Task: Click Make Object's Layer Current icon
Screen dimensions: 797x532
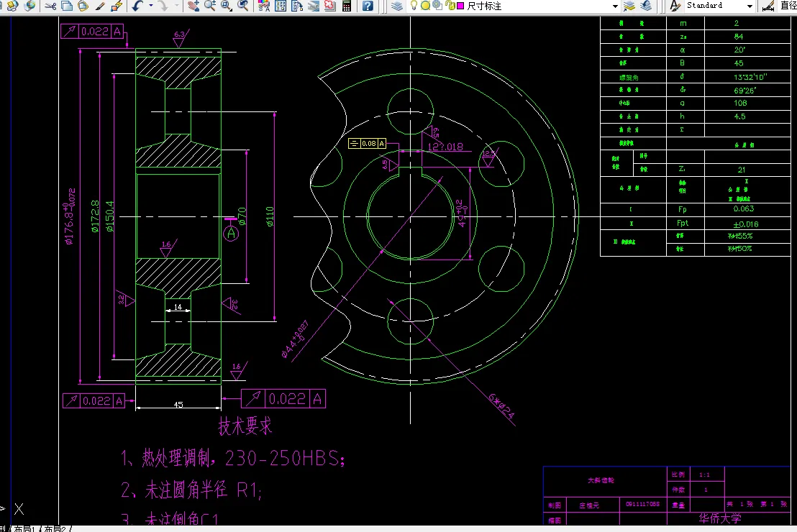Action: [x=629, y=6]
